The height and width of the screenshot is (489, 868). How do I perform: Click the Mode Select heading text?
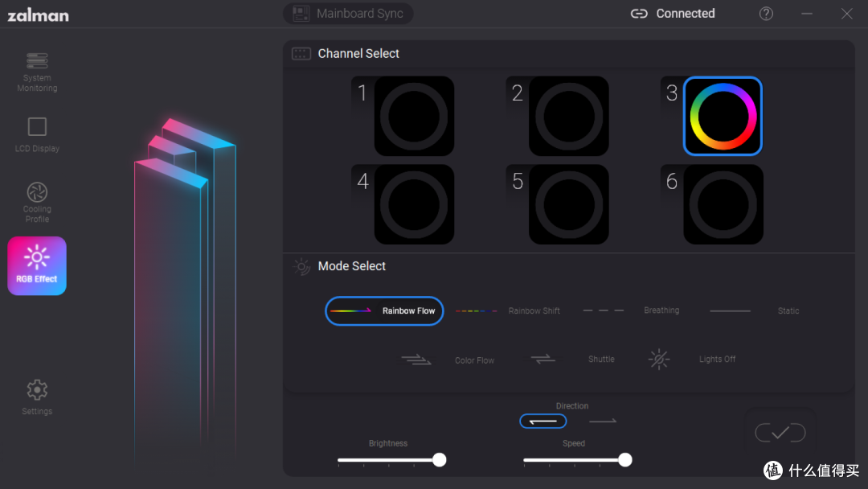click(x=351, y=266)
